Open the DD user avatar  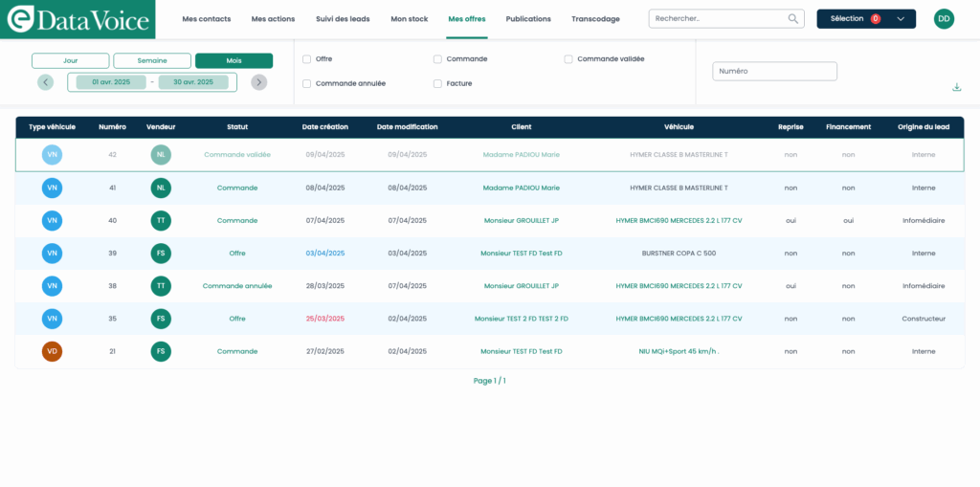pyautogui.click(x=944, y=18)
